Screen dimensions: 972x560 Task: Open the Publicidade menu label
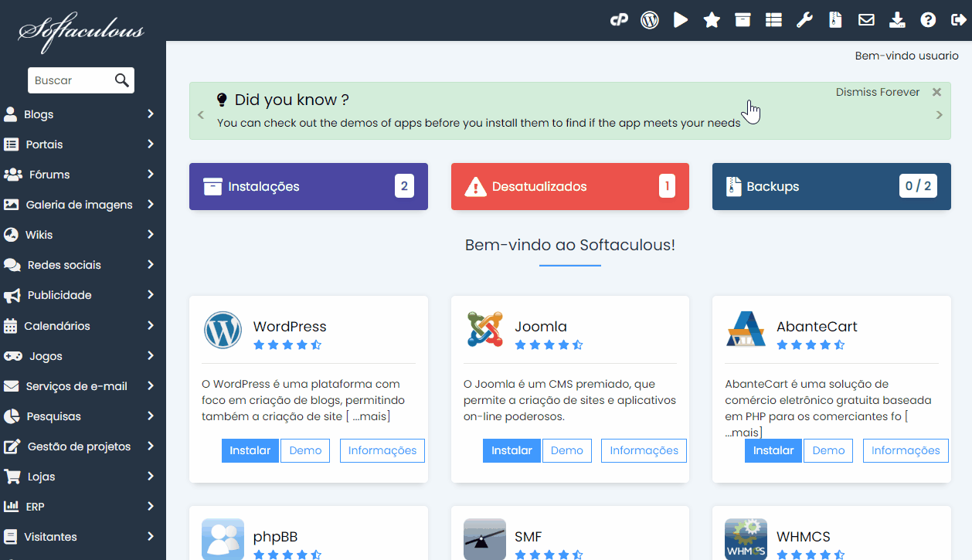click(59, 295)
